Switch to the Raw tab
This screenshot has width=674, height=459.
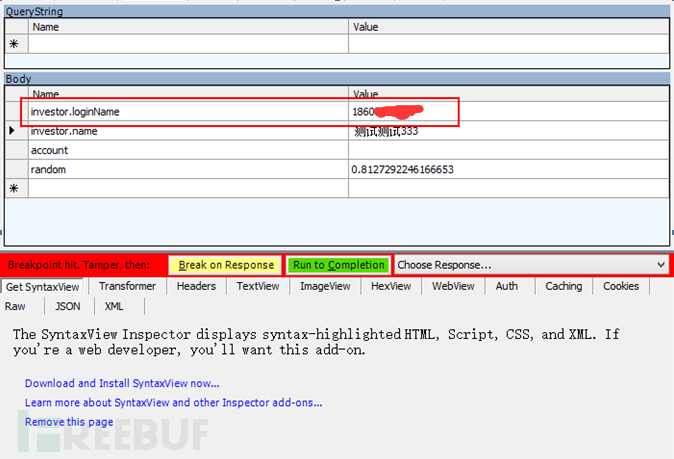point(15,306)
